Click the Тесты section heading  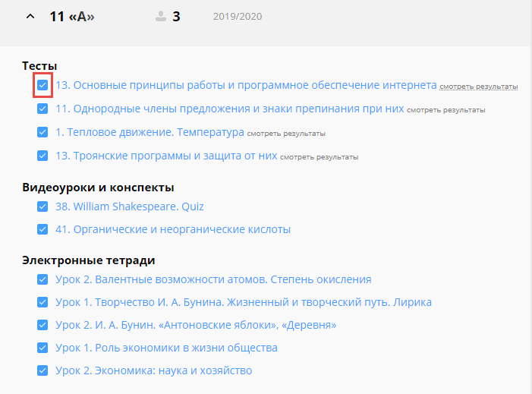point(39,66)
